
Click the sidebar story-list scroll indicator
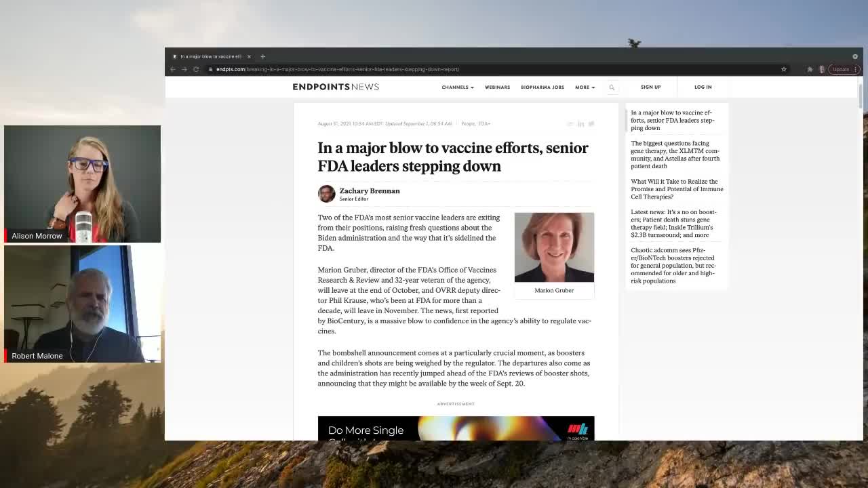coord(627,120)
